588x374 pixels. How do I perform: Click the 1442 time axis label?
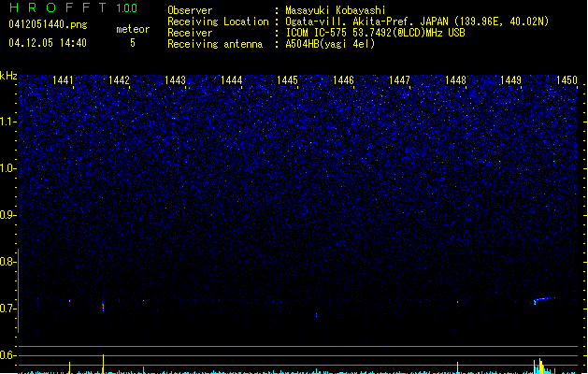[119, 80]
